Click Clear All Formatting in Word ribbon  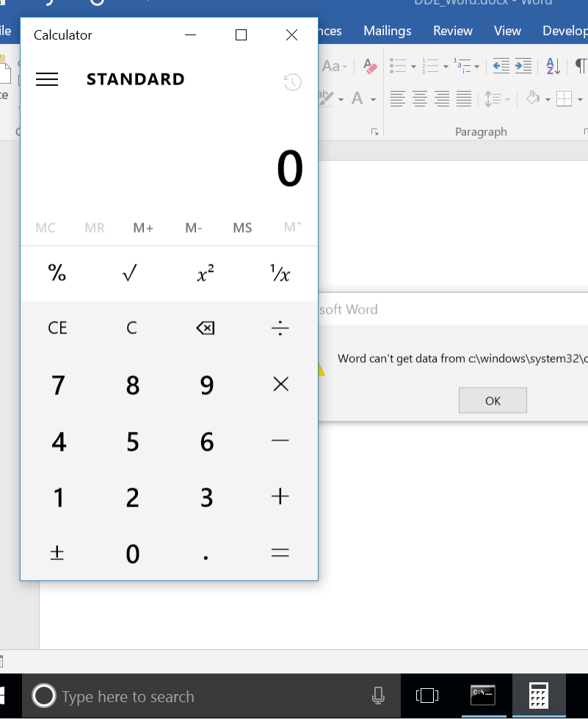370,67
